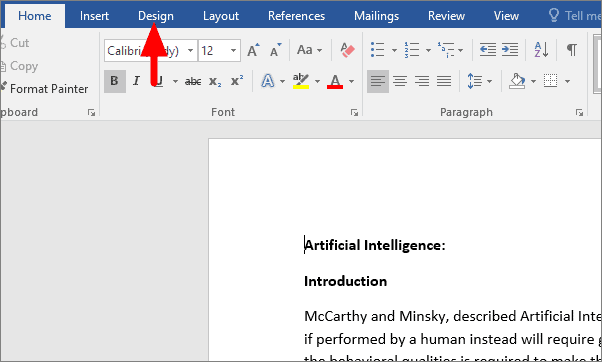Open the Font dialog launcher
Screen dimensions: 602x362
coord(354,112)
